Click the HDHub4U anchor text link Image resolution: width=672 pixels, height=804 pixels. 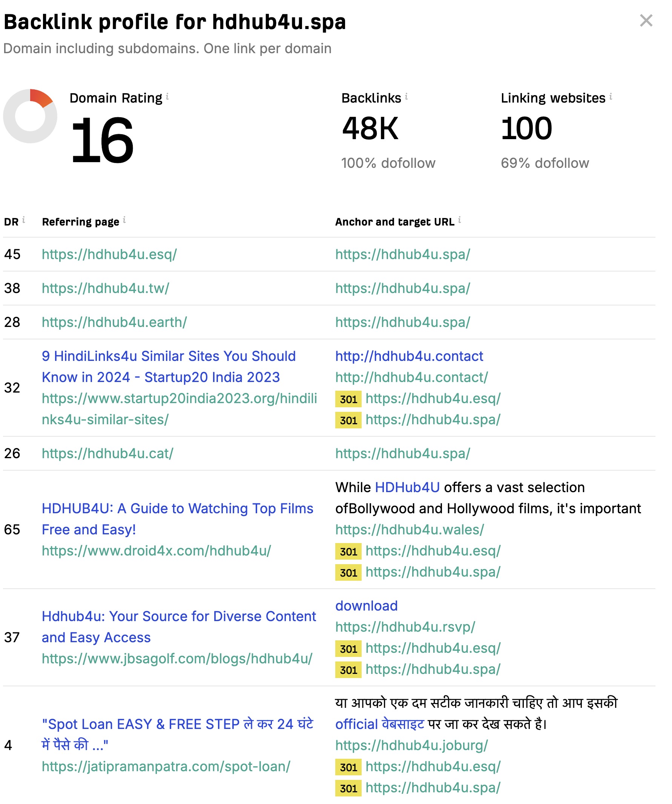407,487
